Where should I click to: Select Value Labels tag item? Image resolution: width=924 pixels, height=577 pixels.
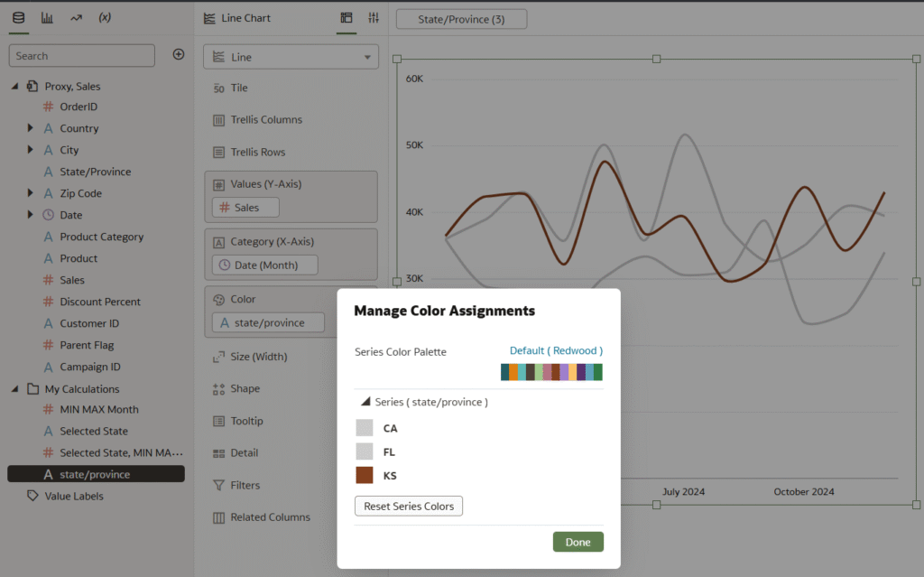click(74, 496)
